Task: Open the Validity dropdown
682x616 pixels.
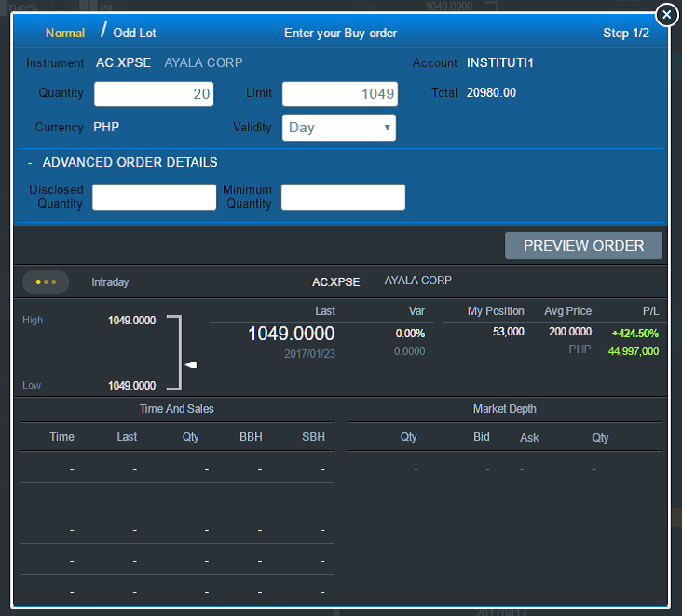Action: tap(339, 128)
